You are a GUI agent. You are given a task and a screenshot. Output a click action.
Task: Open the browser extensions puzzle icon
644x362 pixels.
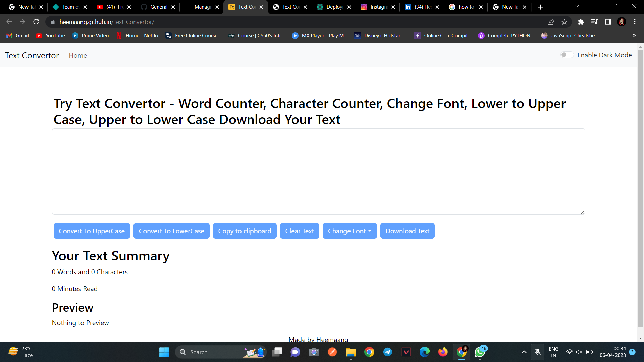point(581,22)
